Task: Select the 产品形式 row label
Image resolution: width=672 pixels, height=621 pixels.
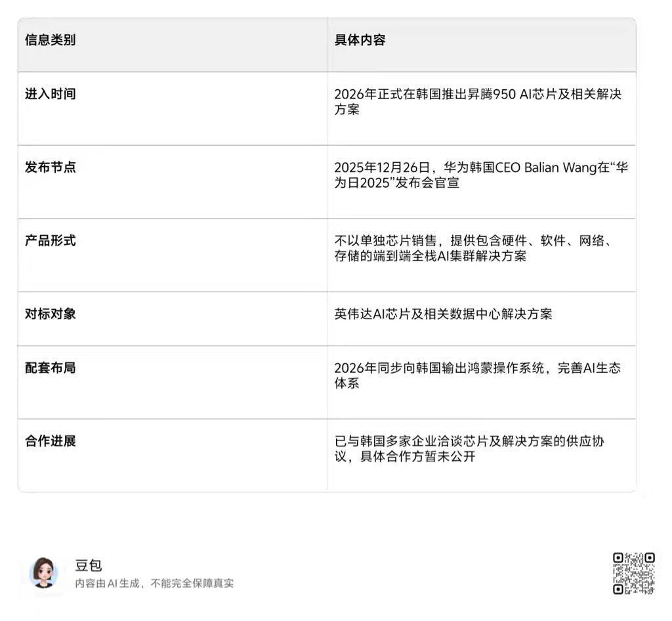Action: pos(50,240)
